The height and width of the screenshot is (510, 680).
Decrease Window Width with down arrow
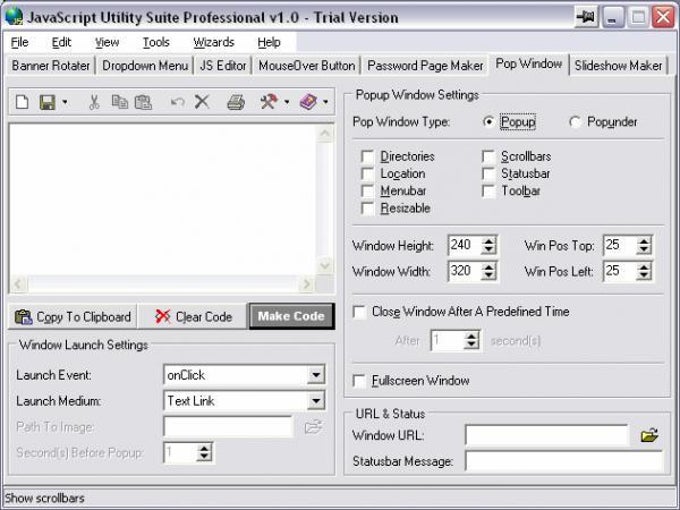(489, 276)
